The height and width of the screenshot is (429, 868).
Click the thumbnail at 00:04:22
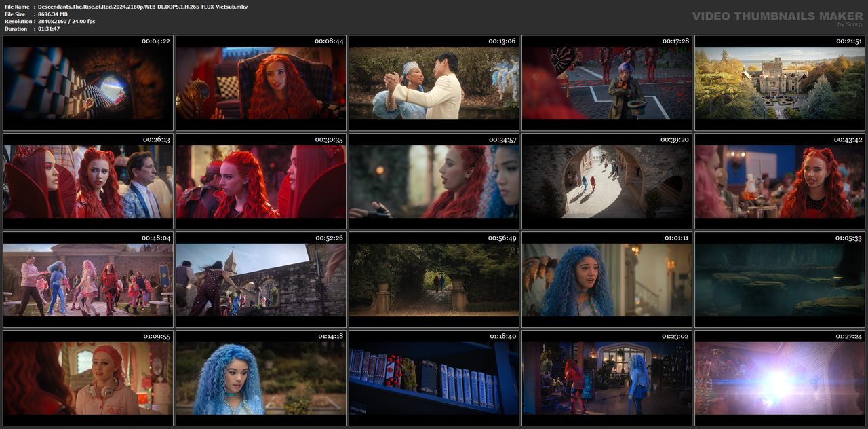point(88,83)
